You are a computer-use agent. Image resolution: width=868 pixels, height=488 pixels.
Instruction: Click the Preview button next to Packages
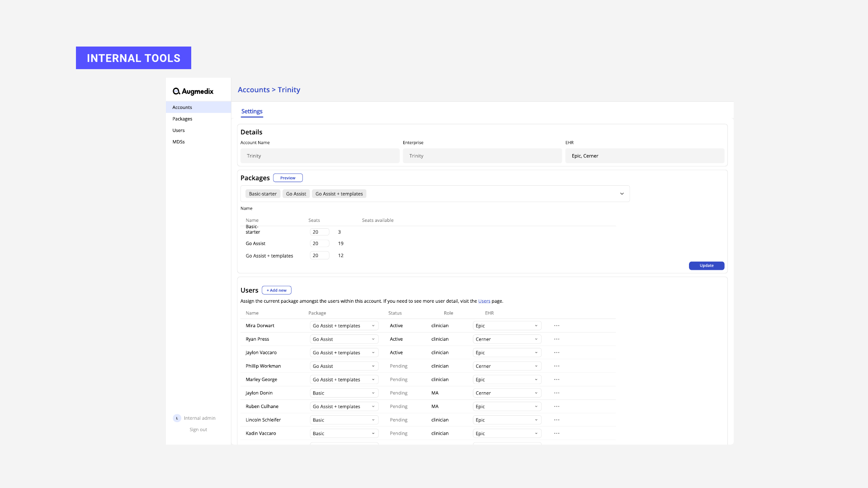click(288, 178)
